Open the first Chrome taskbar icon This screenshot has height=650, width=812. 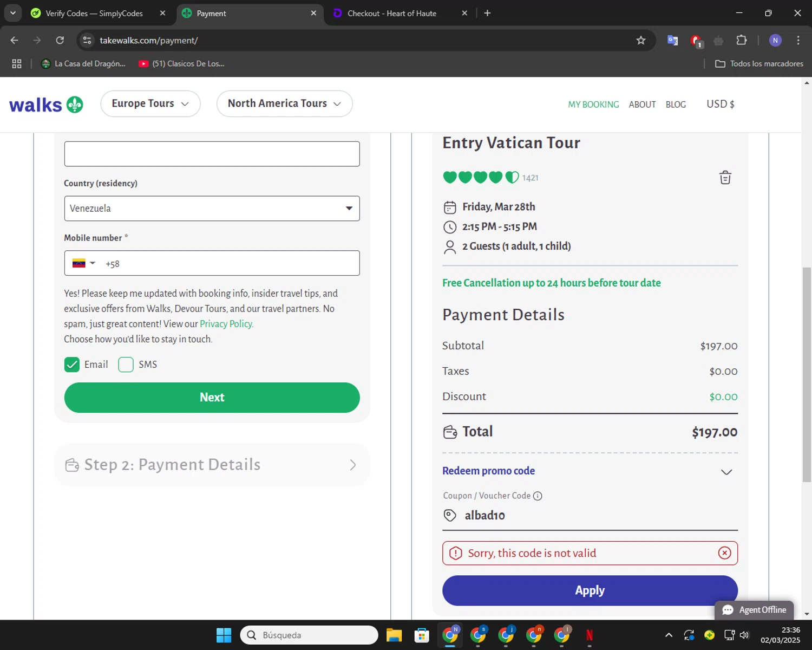(450, 635)
